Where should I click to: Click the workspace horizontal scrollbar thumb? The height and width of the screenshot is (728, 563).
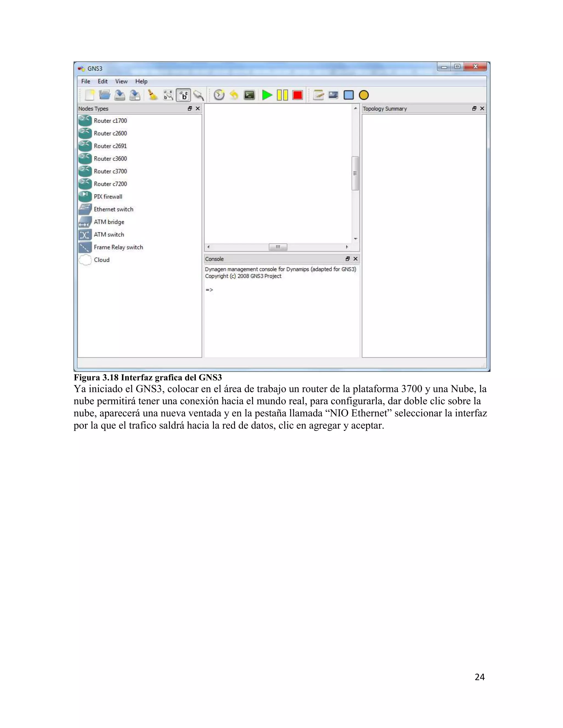click(x=278, y=247)
